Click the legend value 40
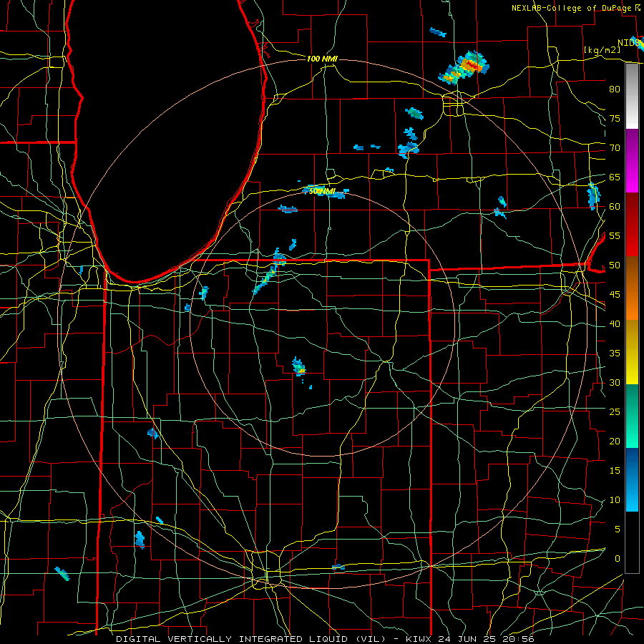Image resolution: width=644 pixels, height=644 pixels. (615, 324)
